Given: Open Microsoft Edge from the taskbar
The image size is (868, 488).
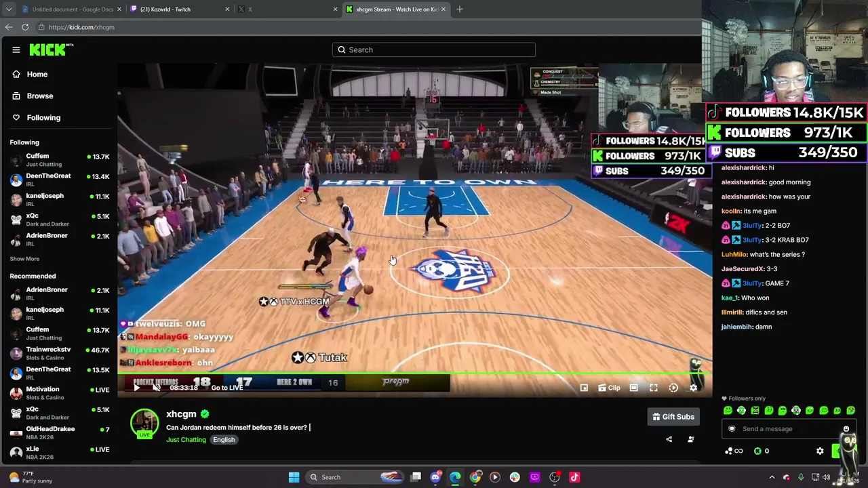Looking at the screenshot, I should click(x=456, y=477).
